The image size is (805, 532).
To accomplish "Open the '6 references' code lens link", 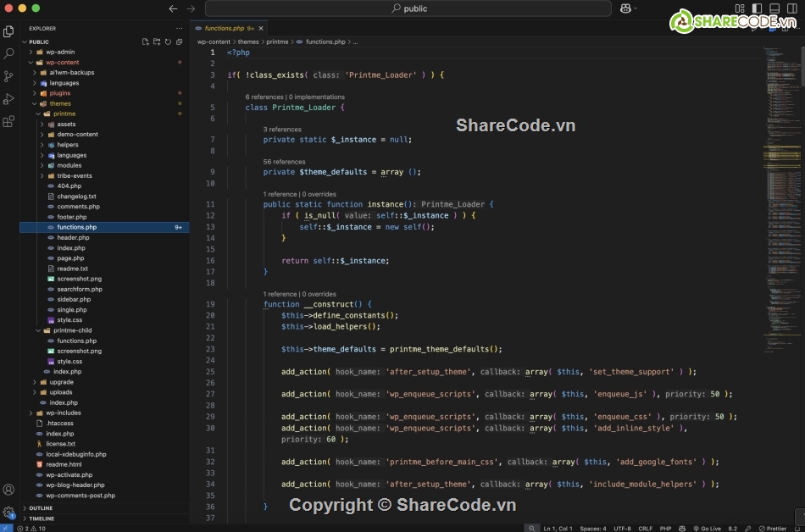I will [264, 97].
